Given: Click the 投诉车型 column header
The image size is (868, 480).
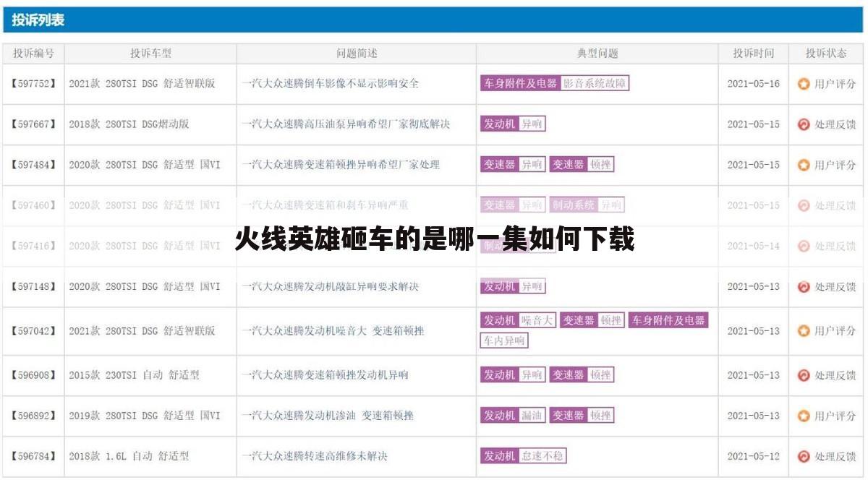Looking at the screenshot, I should pyautogui.click(x=150, y=53).
